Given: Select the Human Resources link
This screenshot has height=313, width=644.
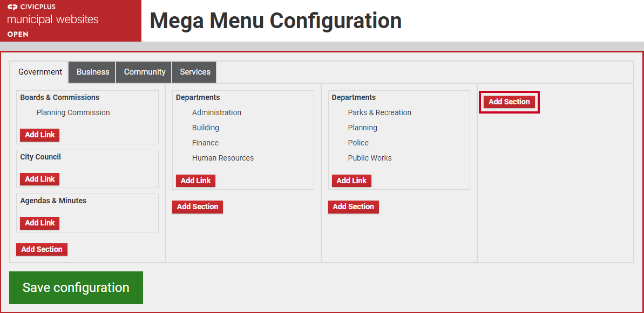Looking at the screenshot, I should (x=222, y=158).
